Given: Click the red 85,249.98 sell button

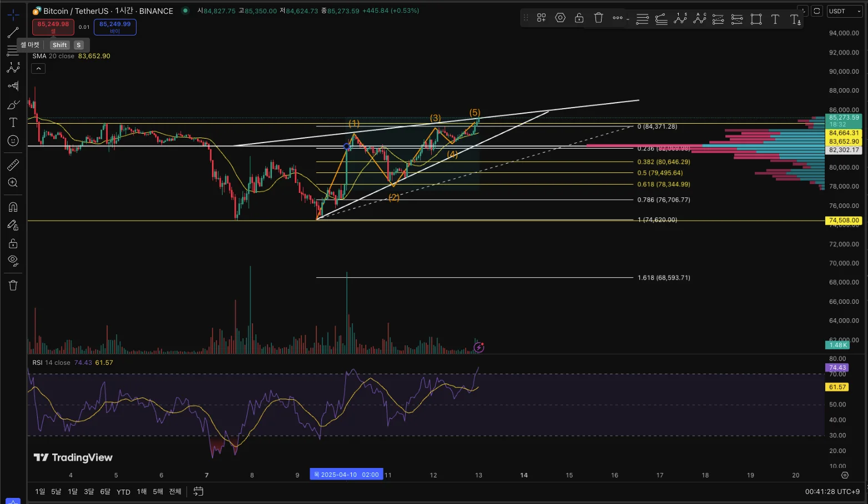Looking at the screenshot, I should [x=53, y=27].
